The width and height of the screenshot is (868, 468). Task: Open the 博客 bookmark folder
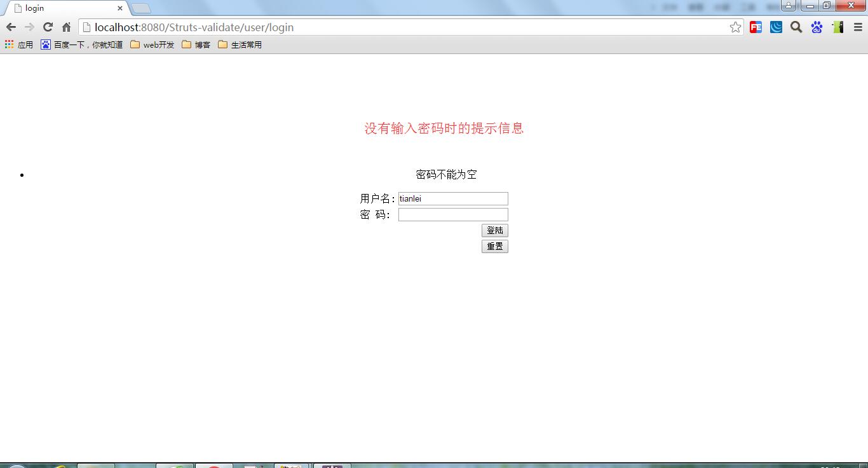(196, 45)
